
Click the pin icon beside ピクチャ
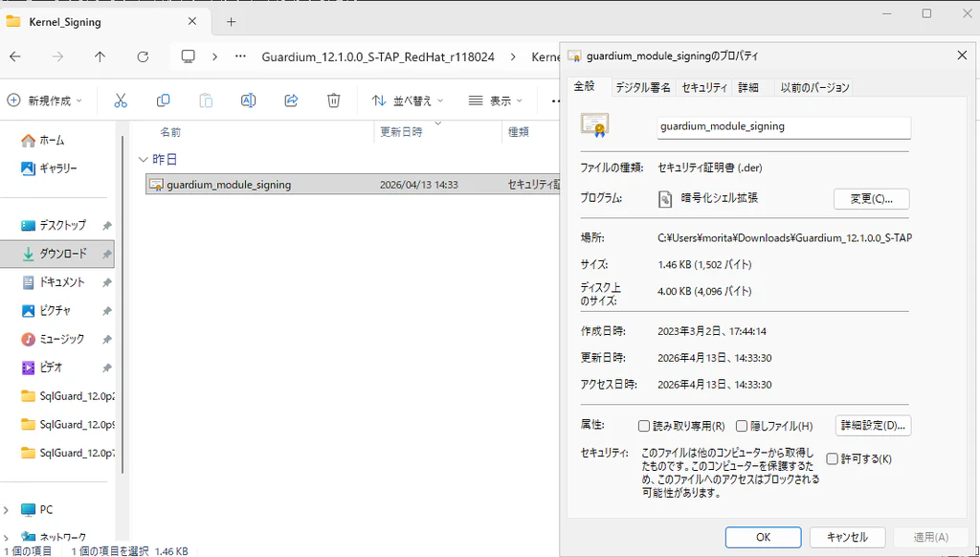(107, 311)
